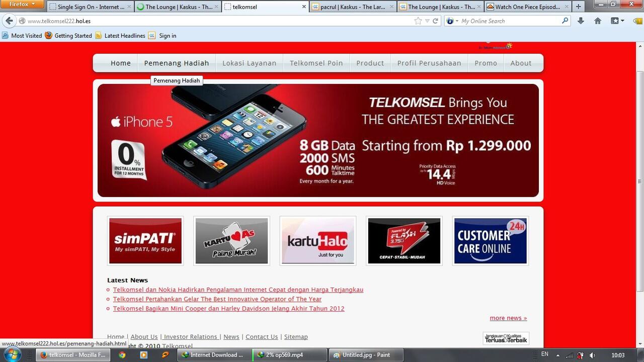
Task: Open the About Us footer link
Action: pos(144,337)
